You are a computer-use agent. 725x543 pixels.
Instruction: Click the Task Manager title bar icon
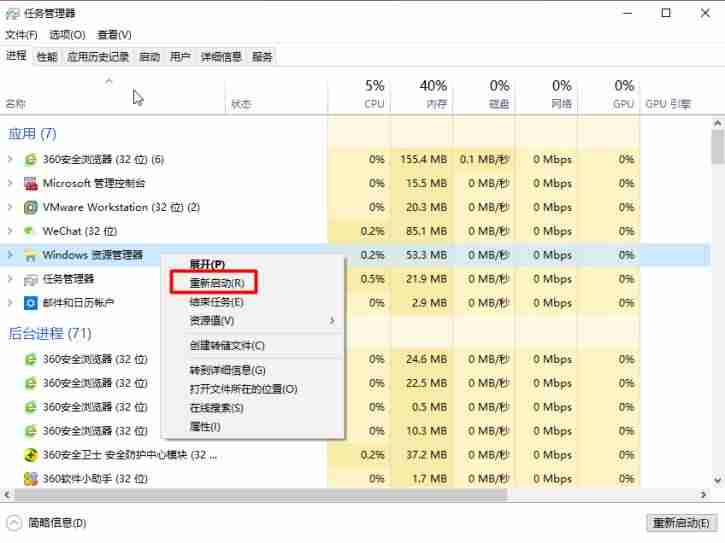coord(12,14)
